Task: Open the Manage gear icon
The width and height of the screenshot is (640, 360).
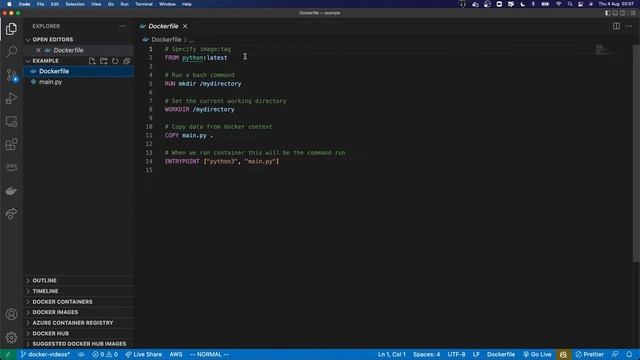Action: click(11, 337)
